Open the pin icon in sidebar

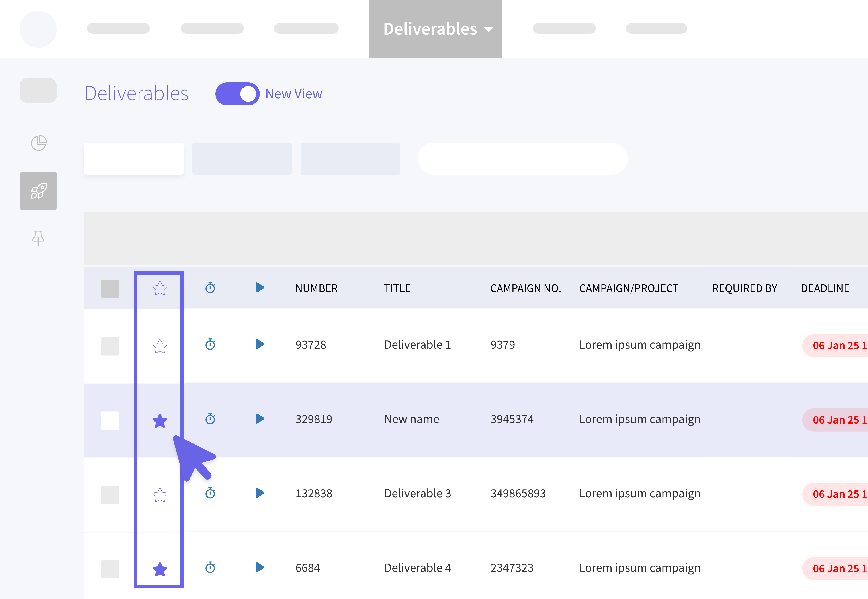click(38, 238)
